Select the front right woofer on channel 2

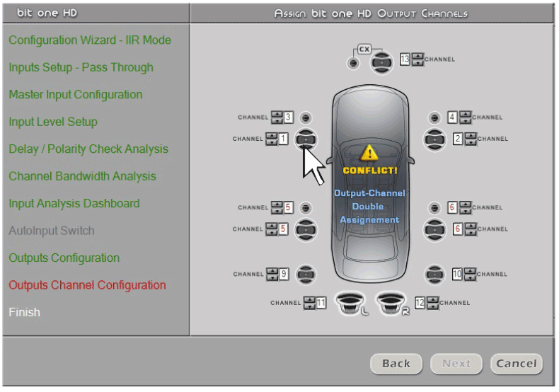434,139
